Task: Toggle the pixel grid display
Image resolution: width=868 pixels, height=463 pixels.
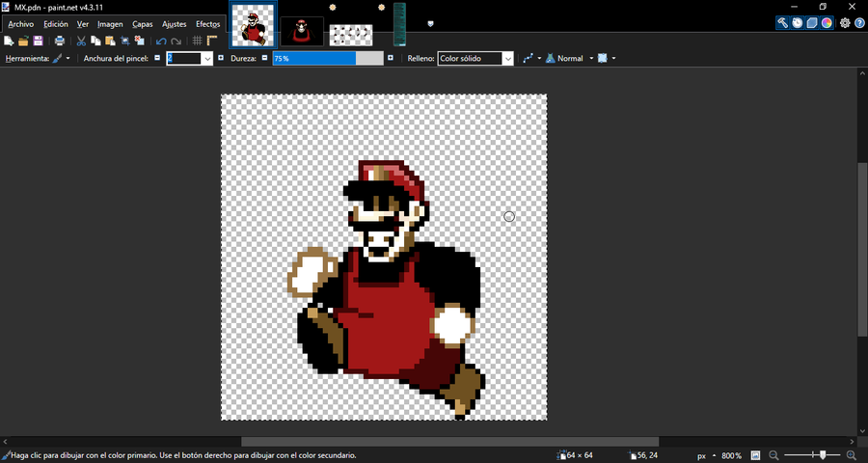Action: 197,41
